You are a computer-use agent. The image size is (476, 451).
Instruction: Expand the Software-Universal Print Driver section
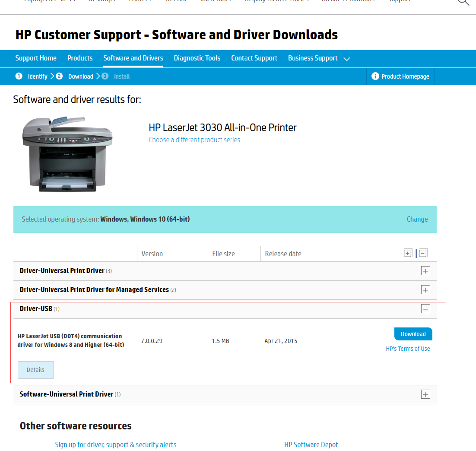(425, 394)
